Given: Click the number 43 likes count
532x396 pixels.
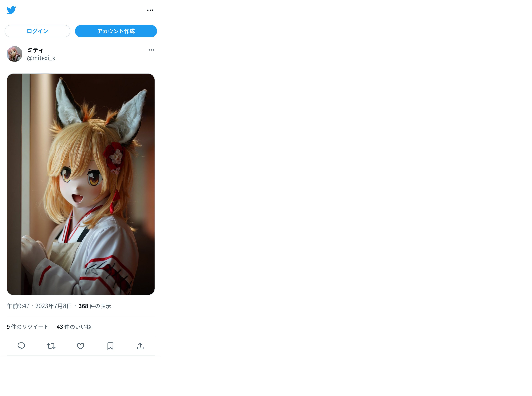Looking at the screenshot, I should tap(60, 327).
